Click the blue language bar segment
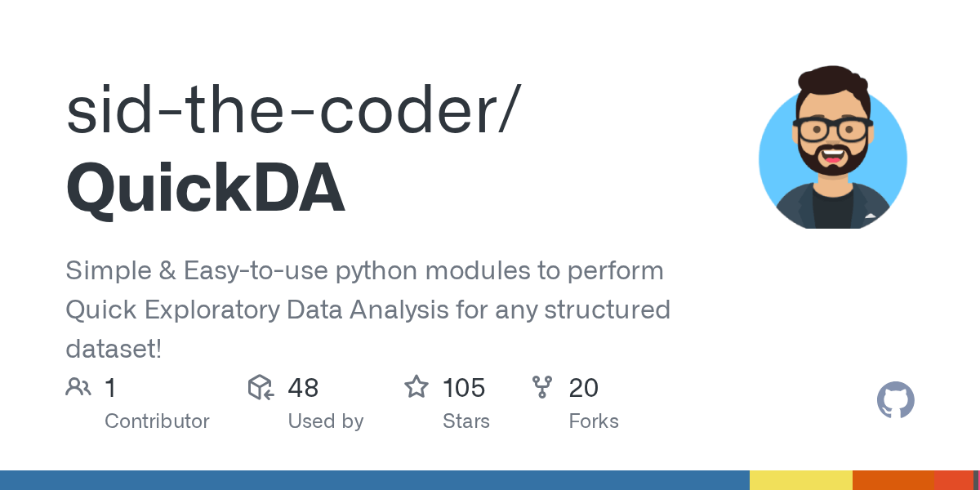980x490 pixels. (x=375, y=480)
